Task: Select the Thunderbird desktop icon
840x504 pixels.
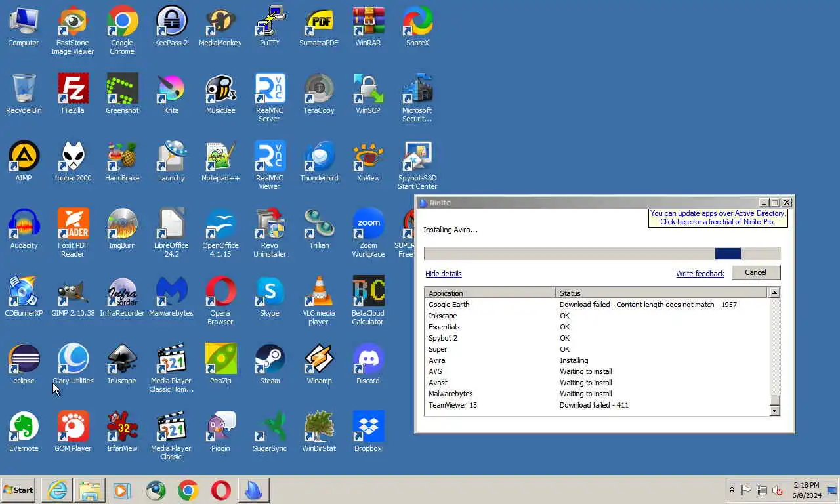Action: click(x=319, y=161)
